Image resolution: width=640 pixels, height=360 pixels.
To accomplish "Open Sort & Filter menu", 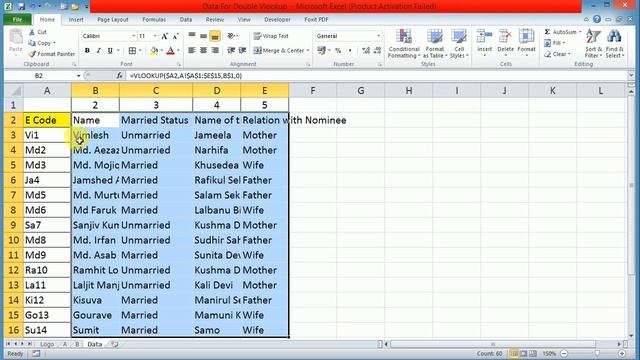I will [x=593, y=44].
